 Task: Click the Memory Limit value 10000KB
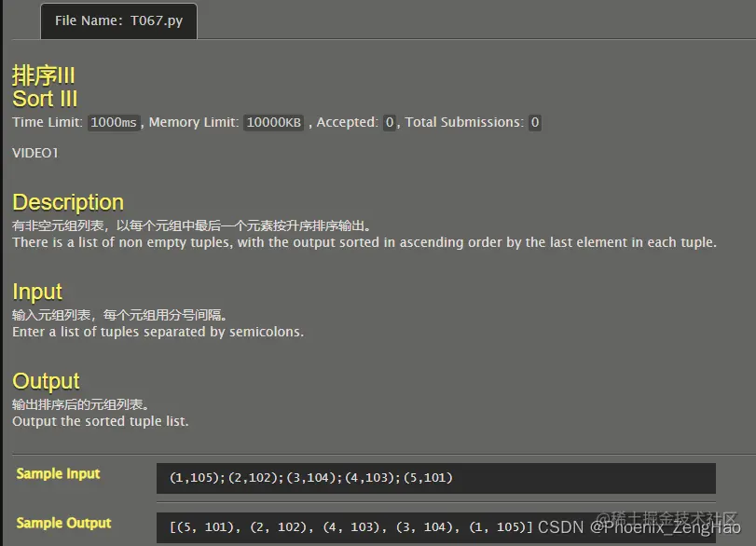[x=273, y=122]
